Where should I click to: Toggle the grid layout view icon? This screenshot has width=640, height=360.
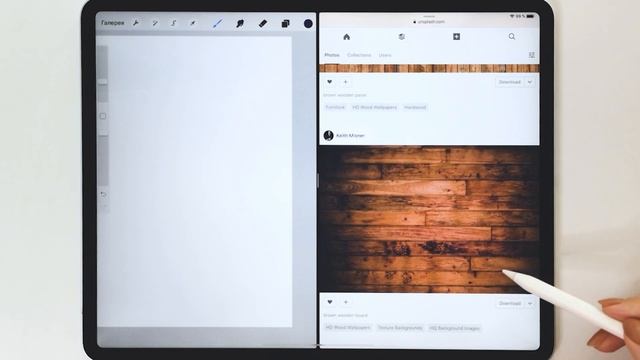coord(531,55)
